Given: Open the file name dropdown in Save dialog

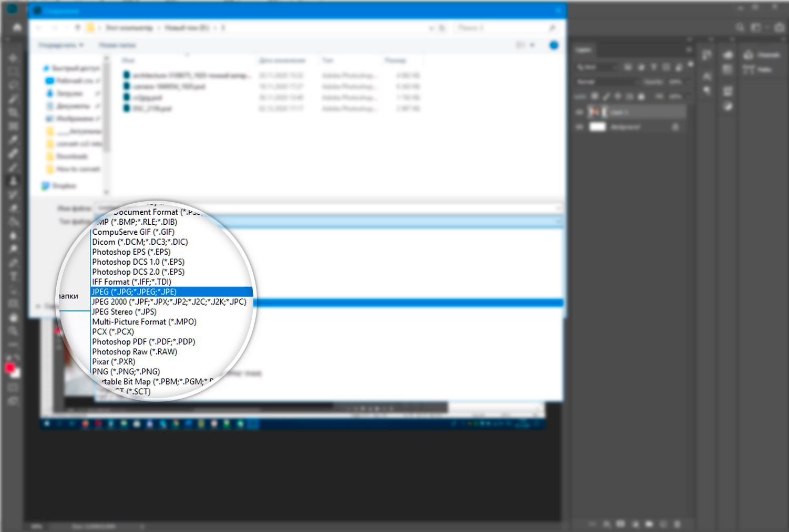Looking at the screenshot, I should 558,207.
